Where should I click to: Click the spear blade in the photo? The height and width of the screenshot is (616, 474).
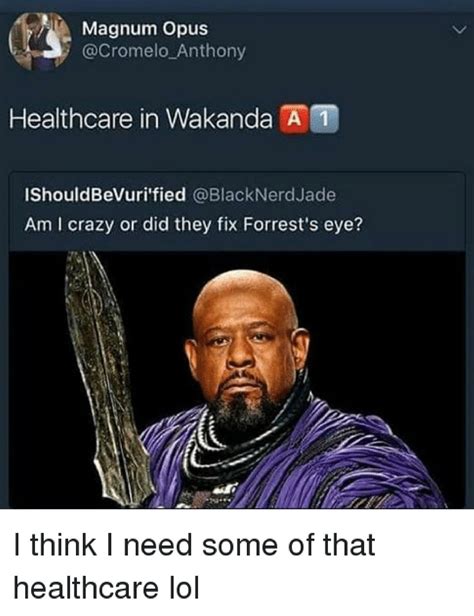(105, 377)
